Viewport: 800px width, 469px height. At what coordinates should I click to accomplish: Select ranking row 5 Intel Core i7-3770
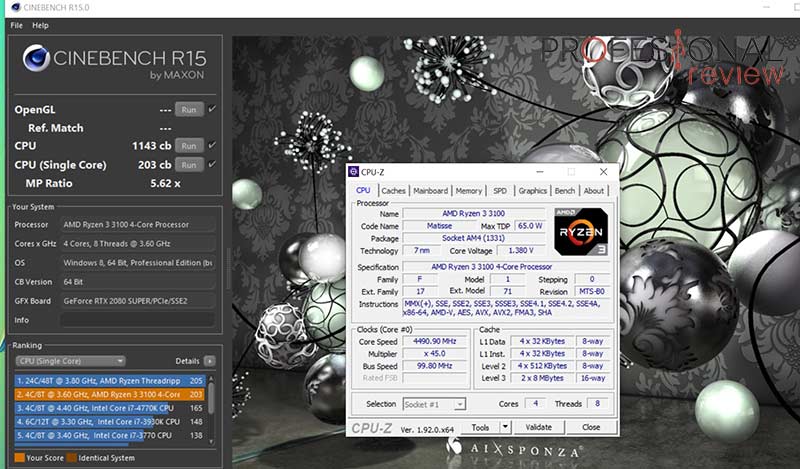110,436
